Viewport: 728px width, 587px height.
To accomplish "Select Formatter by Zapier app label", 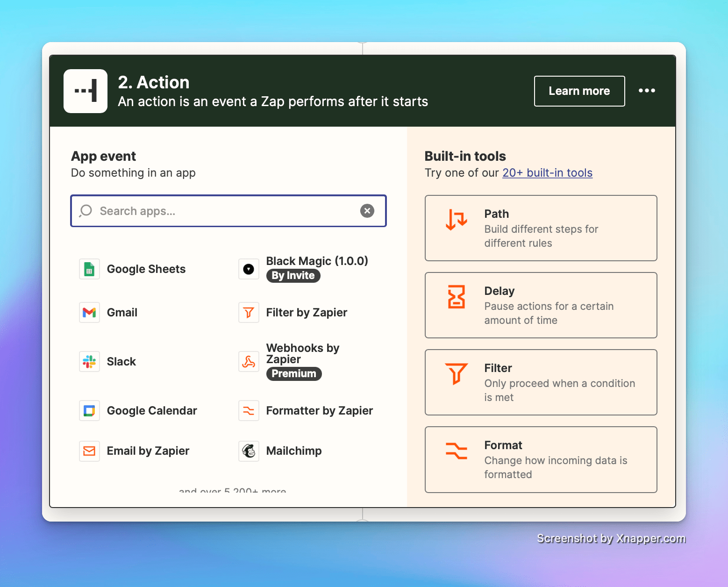I will 320,411.
